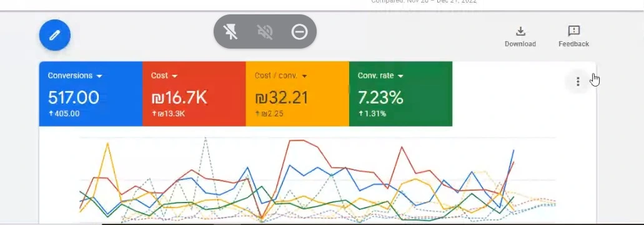644x225 pixels.
Task: Click the blue pencil edit button
Action: pyautogui.click(x=54, y=36)
